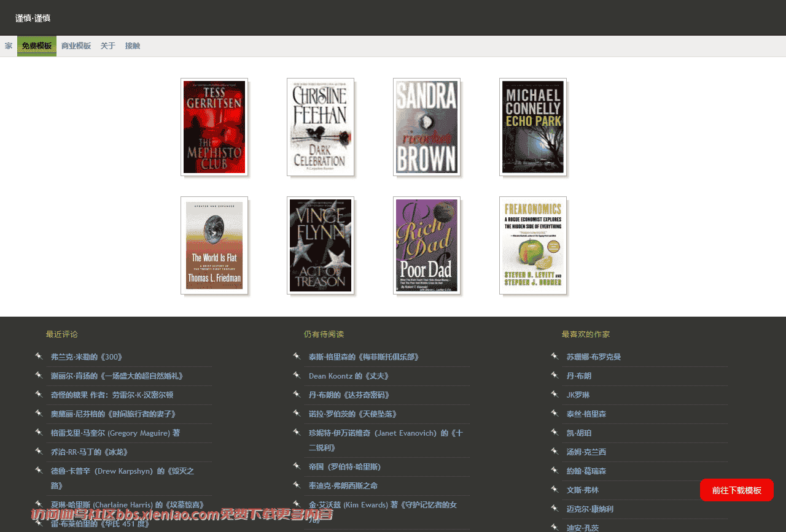Open Kim Ewards 著《守护记忆者的女儿》 link
The width and height of the screenshot is (786, 532).
tap(383, 512)
